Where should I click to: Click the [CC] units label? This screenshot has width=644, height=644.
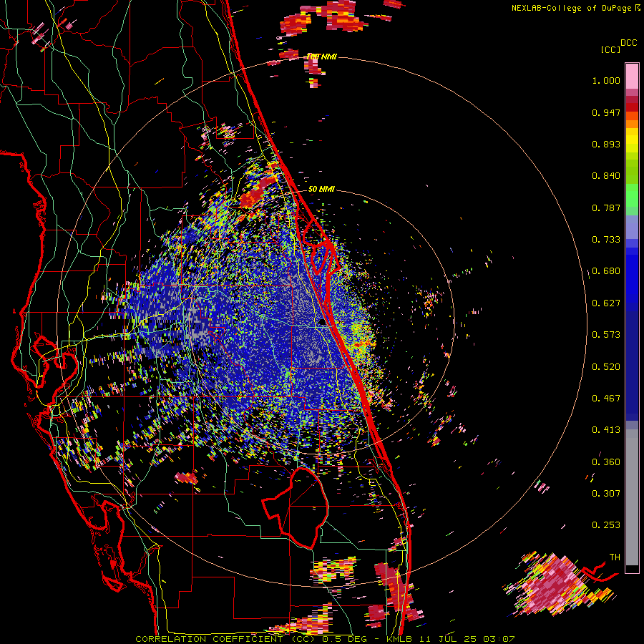(610, 49)
